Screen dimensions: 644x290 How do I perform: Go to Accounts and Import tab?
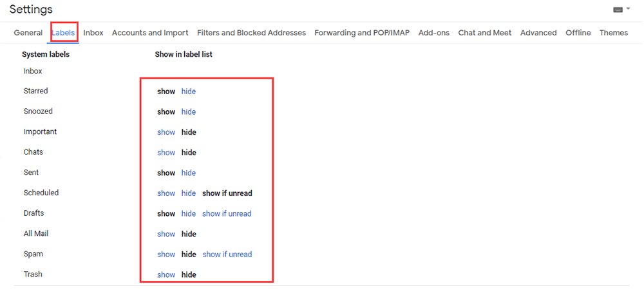(x=150, y=33)
